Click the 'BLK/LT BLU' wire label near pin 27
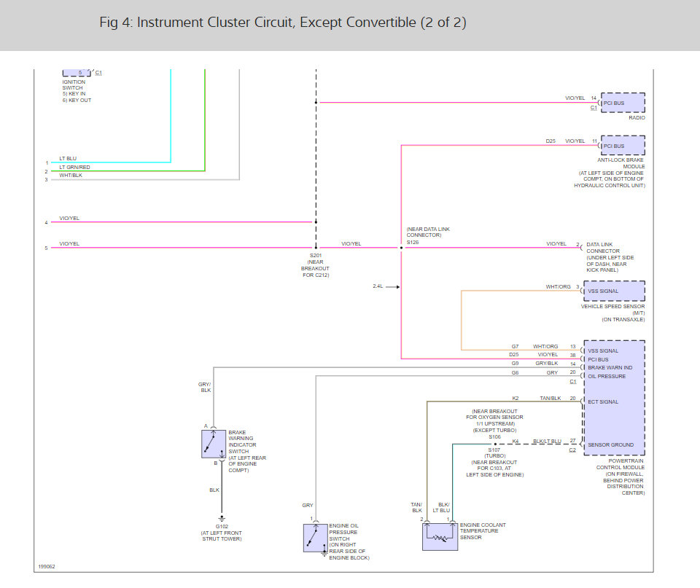Screen dimensions: 700x588 coord(547,442)
